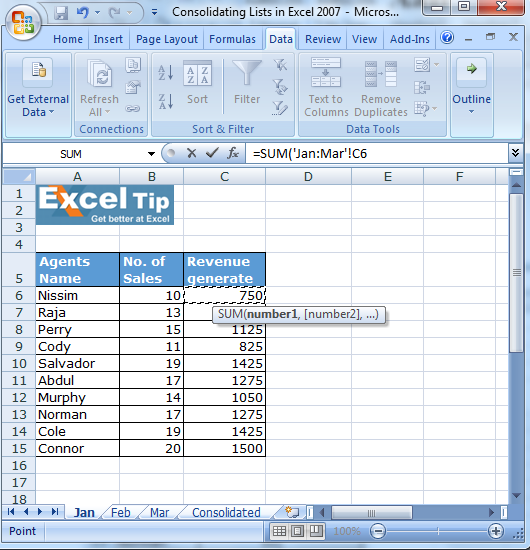Image resolution: width=530 pixels, height=550 pixels.
Task: Click cell with Salvador
Action: tap(77, 363)
